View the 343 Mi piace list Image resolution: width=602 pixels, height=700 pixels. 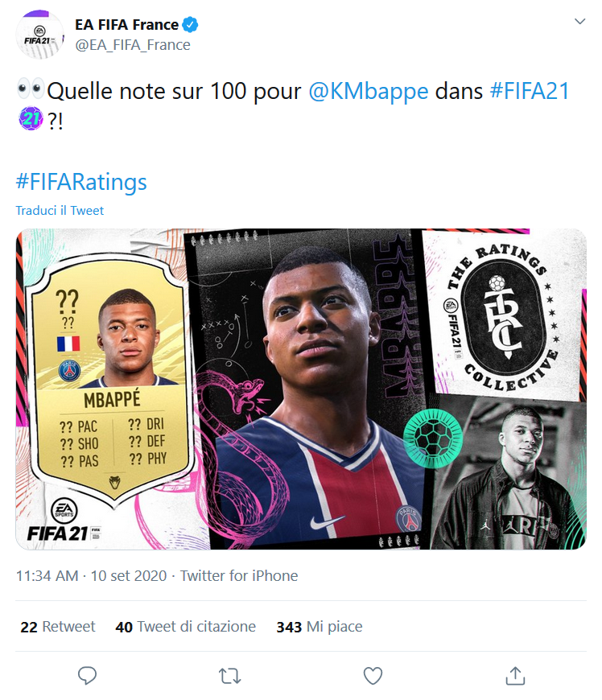coord(320,626)
